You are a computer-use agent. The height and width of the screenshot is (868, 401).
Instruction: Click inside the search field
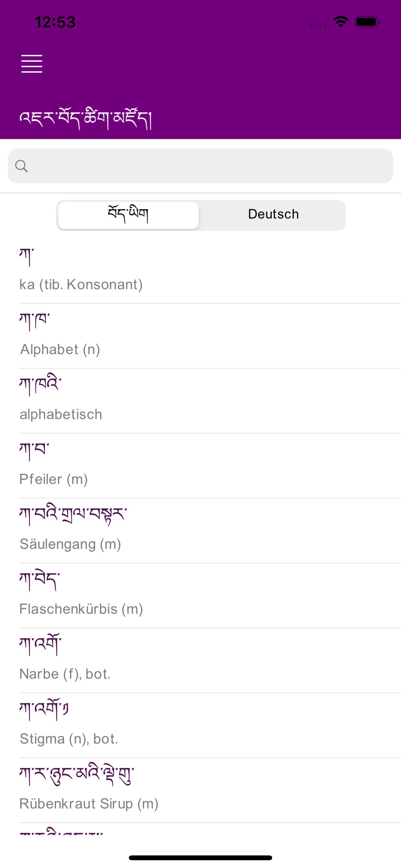(209, 166)
